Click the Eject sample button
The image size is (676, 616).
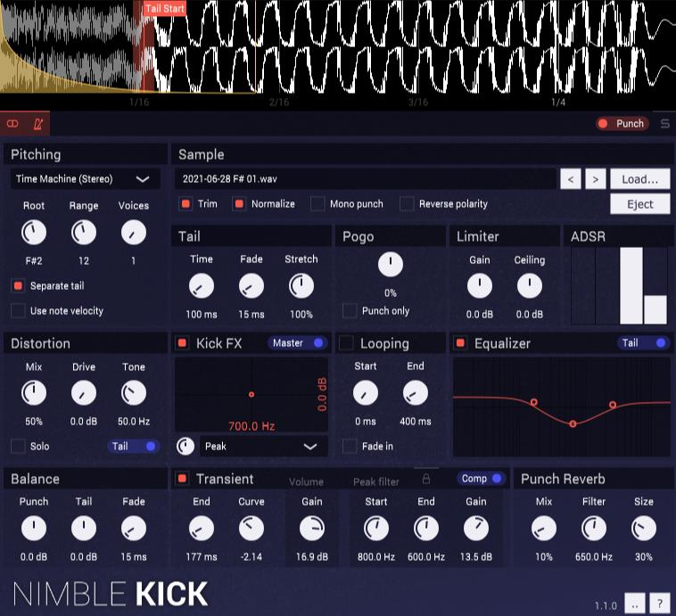click(640, 204)
